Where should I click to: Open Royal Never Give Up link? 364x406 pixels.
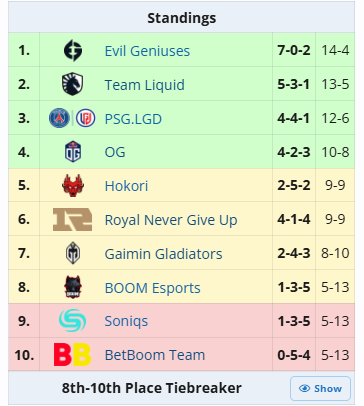coord(171,220)
